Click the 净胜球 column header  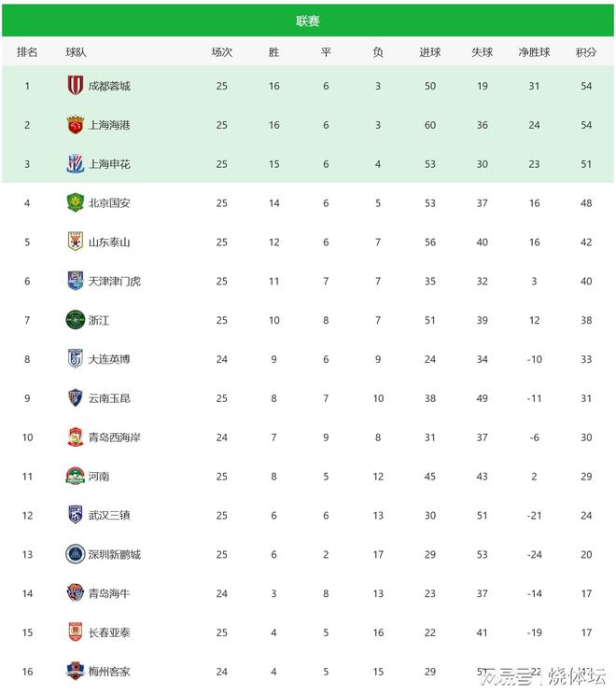point(534,52)
